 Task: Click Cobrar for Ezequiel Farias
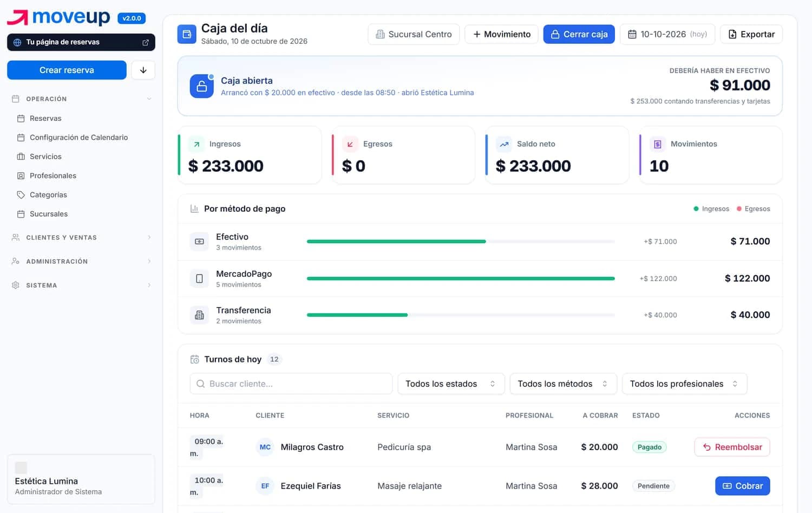742,486
